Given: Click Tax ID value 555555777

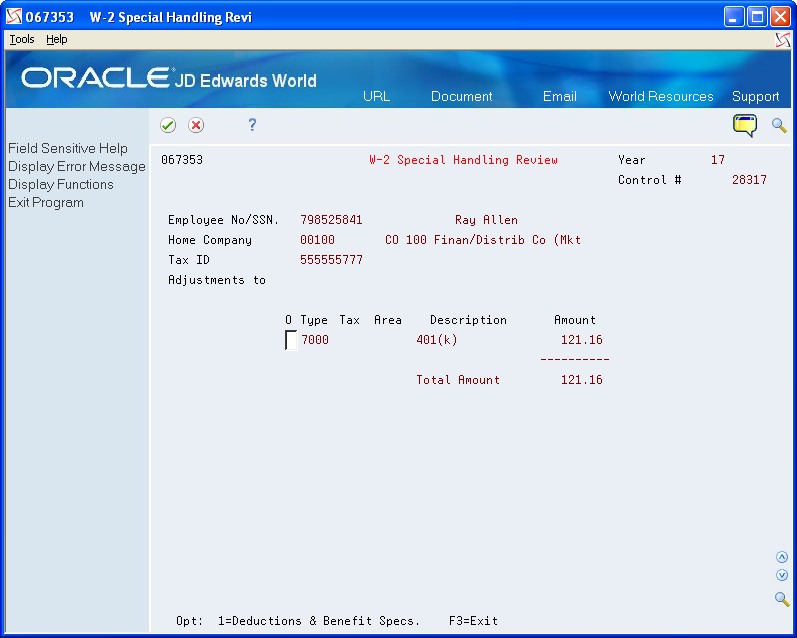Looking at the screenshot, I should point(331,260).
